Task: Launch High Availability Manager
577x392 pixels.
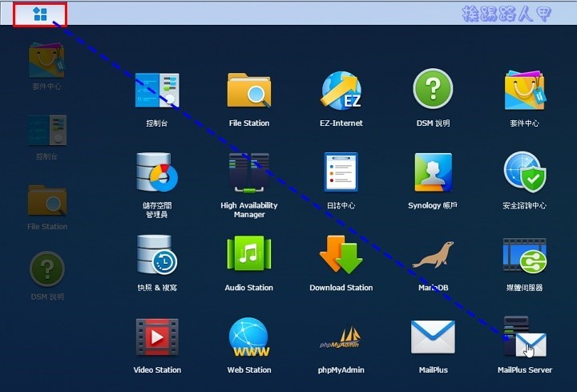Action: (x=249, y=172)
